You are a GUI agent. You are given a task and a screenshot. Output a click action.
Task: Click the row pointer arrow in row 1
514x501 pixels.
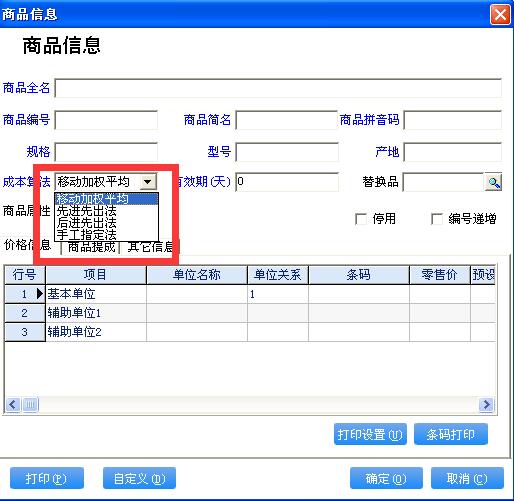[x=40, y=294]
